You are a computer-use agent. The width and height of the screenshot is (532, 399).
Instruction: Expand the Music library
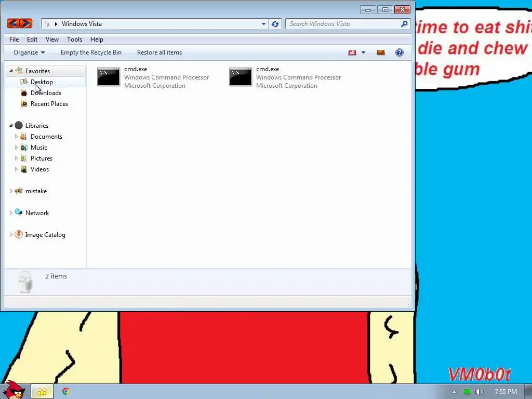16,147
